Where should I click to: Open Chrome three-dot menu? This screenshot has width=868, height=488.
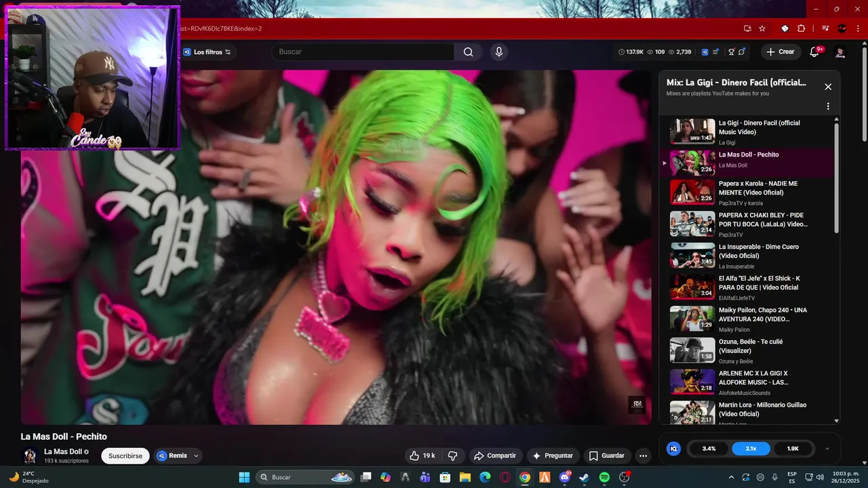click(857, 28)
